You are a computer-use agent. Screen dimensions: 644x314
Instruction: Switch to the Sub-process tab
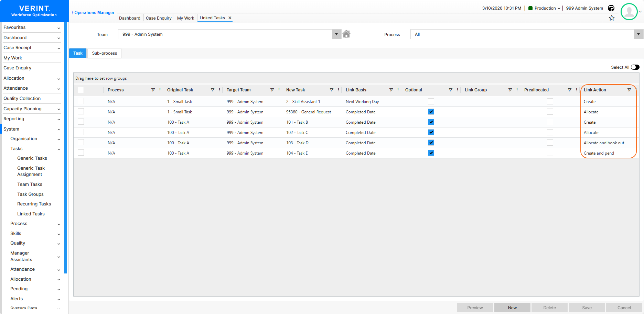coord(104,53)
